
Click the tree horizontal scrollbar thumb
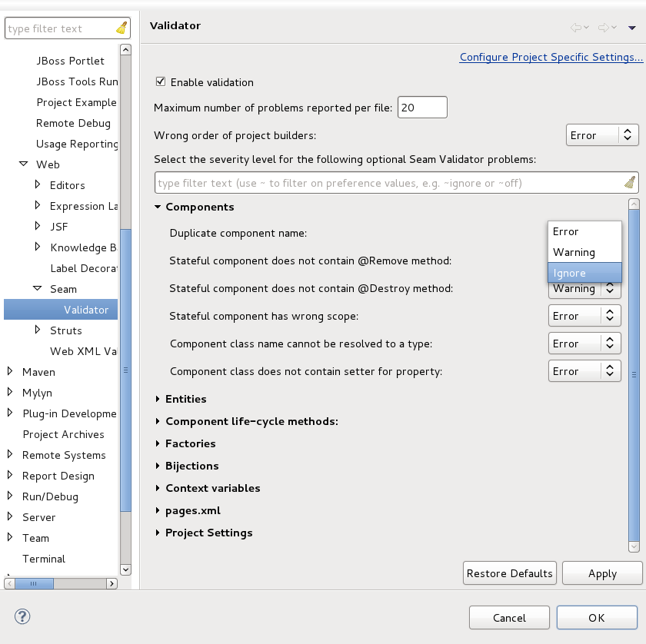(x=34, y=583)
